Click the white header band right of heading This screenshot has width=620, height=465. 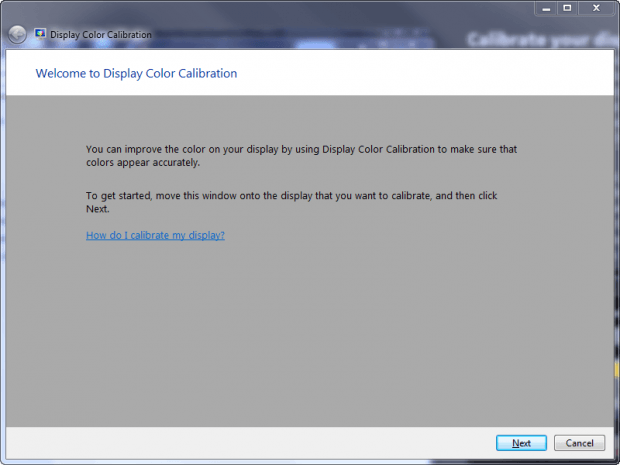point(425,73)
